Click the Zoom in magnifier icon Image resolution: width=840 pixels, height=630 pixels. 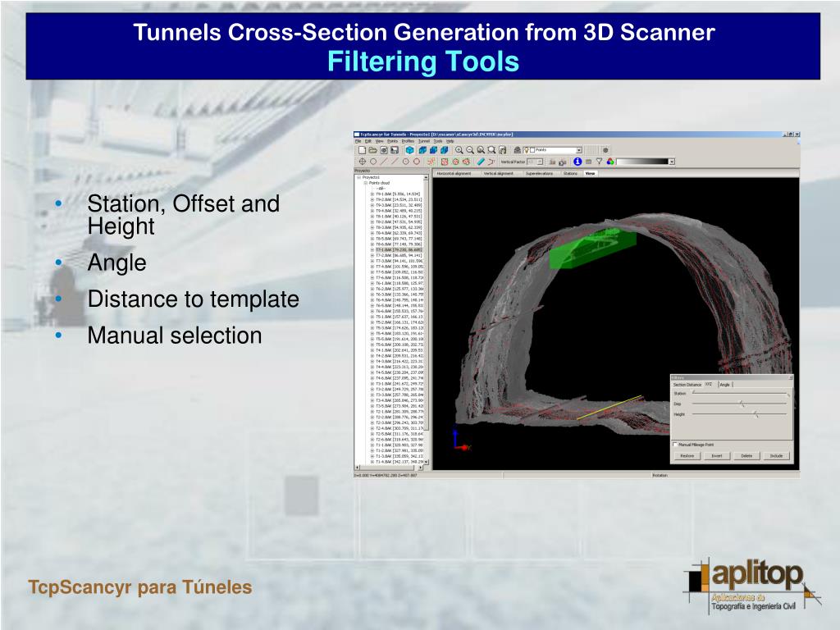tap(459, 151)
